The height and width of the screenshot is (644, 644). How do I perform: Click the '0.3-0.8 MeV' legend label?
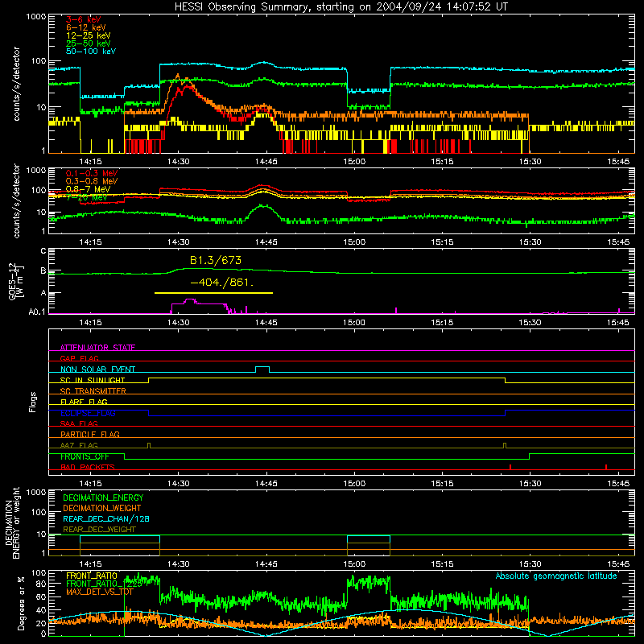coord(92,181)
